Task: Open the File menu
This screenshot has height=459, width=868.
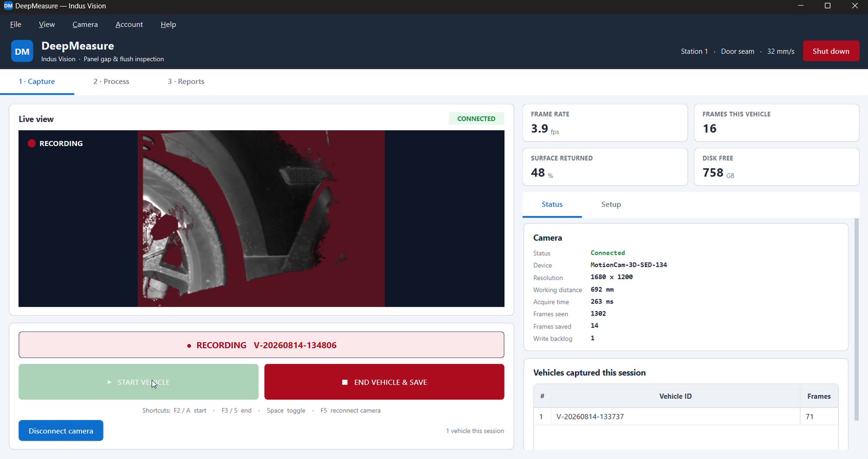Action: click(16, 24)
